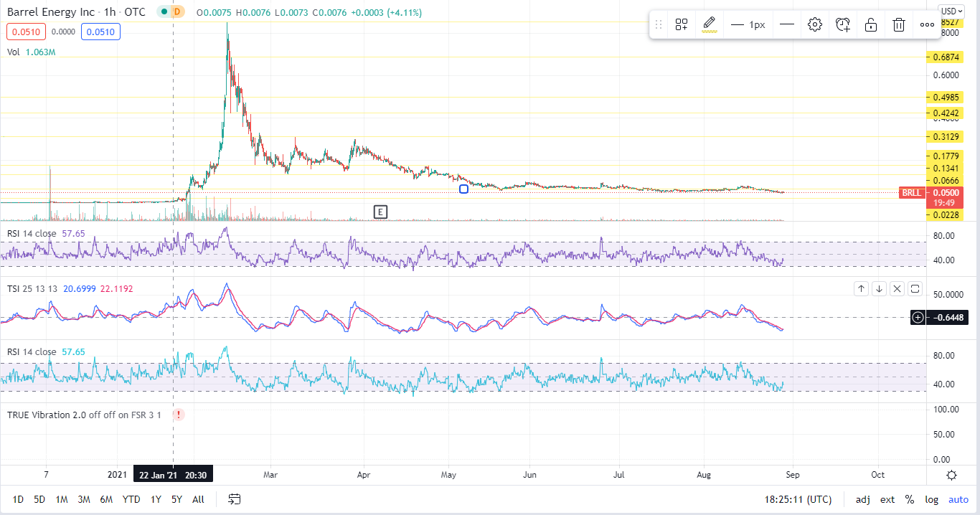Lock the selected drawing with padlock icon
The height and width of the screenshot is (515, 980).
(871, 24)
